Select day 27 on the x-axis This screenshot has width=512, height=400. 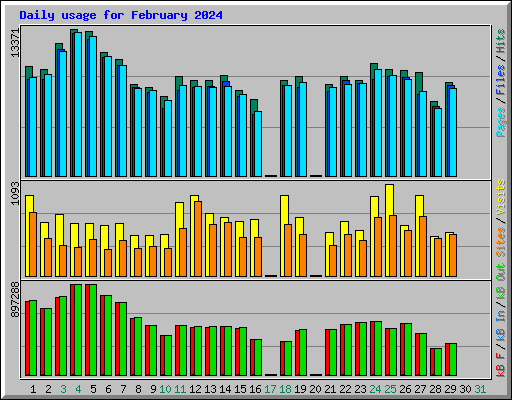(420, 389)
